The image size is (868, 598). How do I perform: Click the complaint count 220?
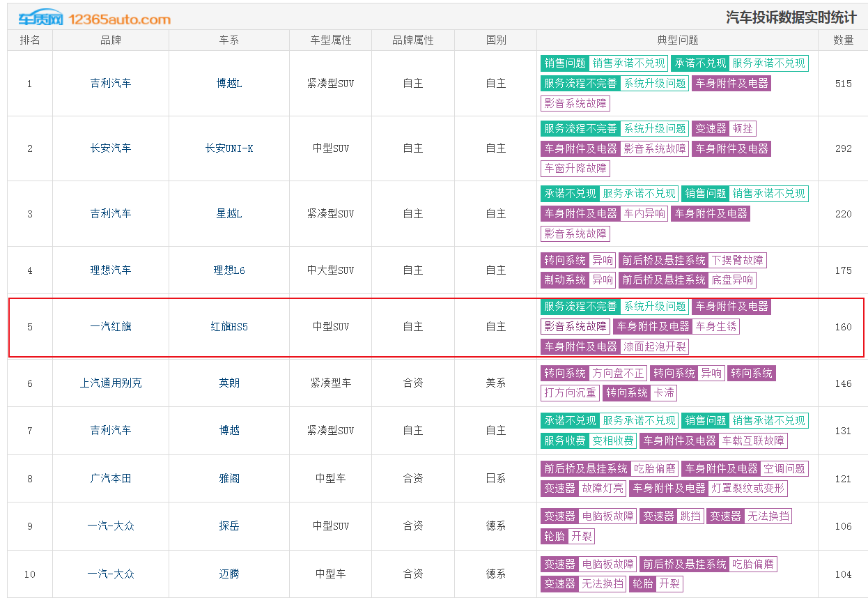[844, 214]
